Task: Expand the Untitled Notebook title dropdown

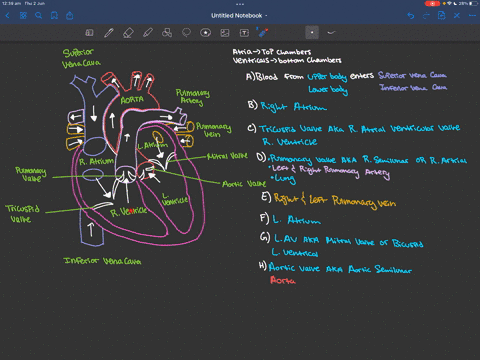Action: tap(239, 16)
